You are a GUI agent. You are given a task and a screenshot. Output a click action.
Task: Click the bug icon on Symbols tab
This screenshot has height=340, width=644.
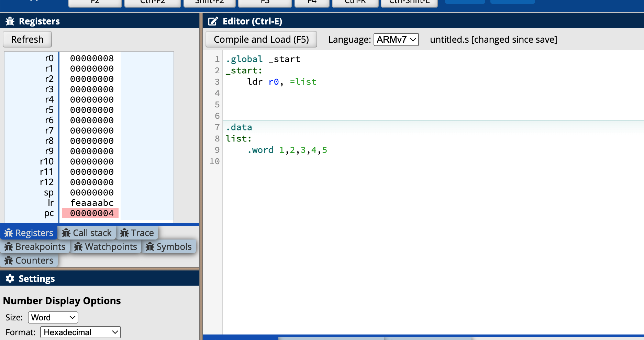pos(150,247)
